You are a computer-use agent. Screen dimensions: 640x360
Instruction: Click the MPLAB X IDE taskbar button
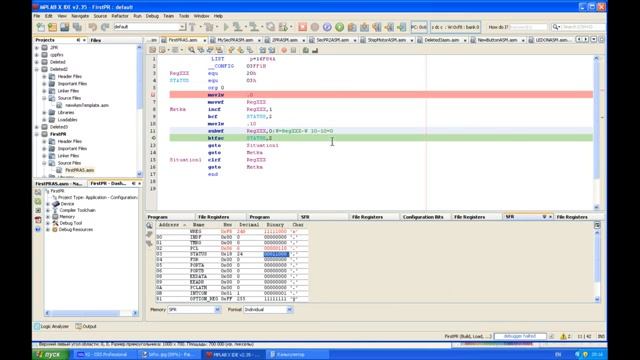(x=234, y=355)
